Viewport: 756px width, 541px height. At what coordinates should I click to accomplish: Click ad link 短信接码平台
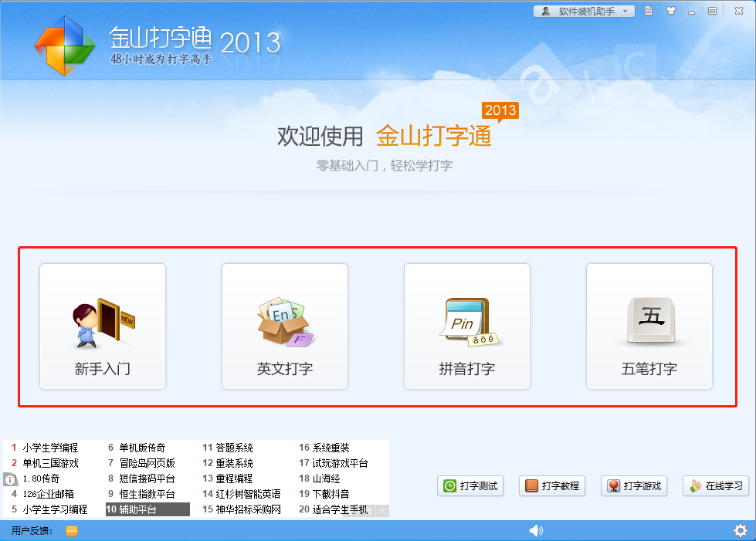147,478
